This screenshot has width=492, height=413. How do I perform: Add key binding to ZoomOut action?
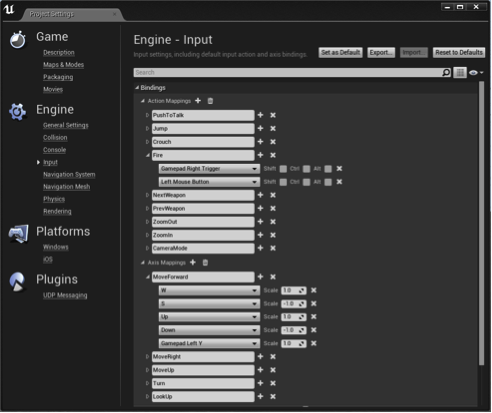click(x=260, y=222)
